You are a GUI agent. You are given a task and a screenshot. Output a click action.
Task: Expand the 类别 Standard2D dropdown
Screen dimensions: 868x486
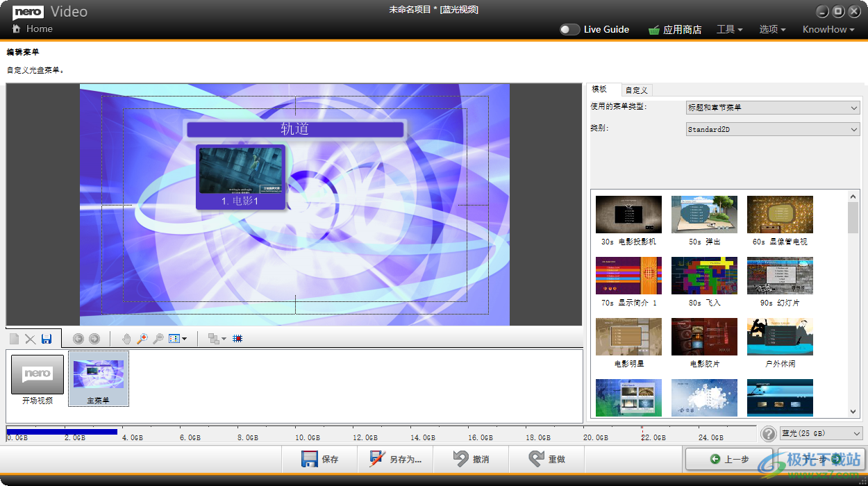click(x=773, y=129)
